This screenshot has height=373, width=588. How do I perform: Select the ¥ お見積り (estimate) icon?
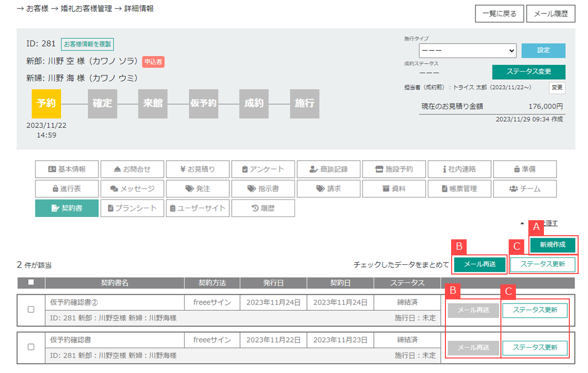[197, 169]
